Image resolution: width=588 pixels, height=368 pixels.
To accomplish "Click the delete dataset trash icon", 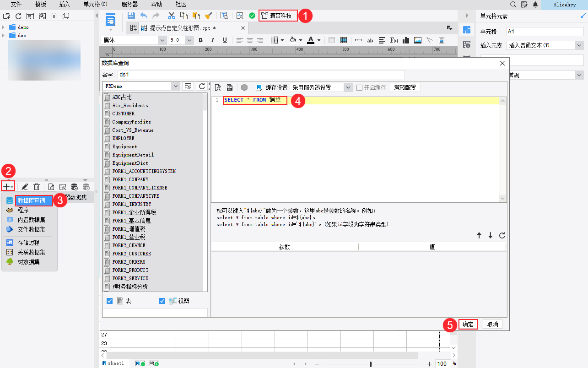I will 37,187.
